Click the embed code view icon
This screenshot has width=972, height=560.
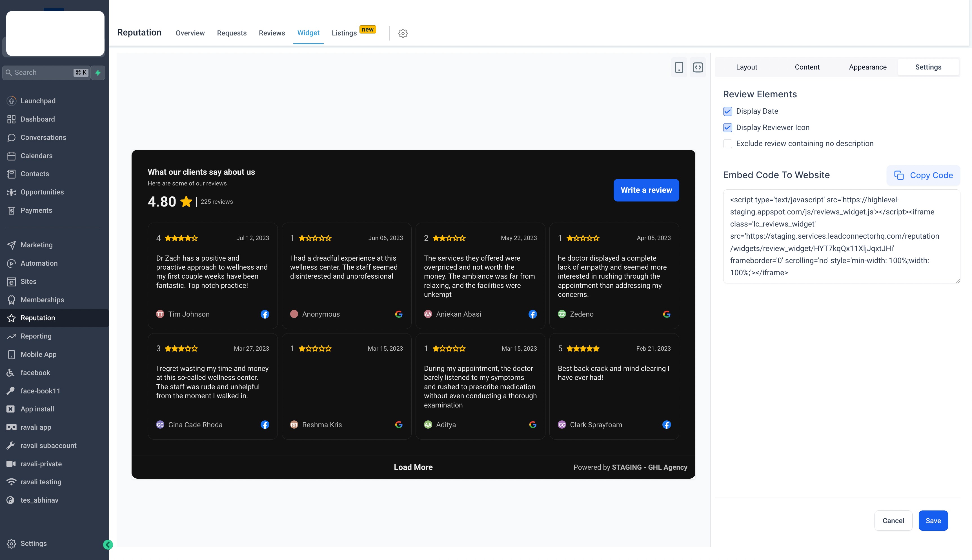[x=698, y=67]
